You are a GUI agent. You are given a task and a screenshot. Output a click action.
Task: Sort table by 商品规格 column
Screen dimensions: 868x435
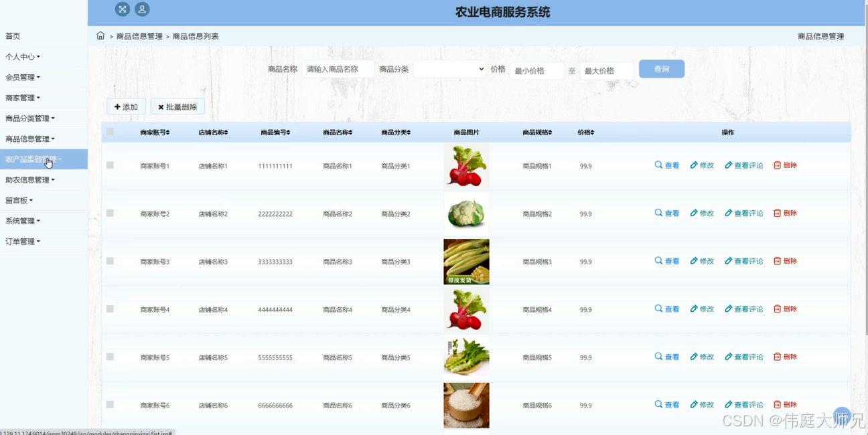tap(537, 133)
